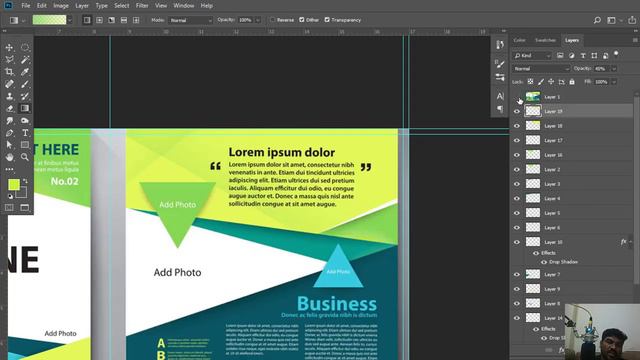
Task: Hide Layer 2 with its eye icon
Action: 517,169
